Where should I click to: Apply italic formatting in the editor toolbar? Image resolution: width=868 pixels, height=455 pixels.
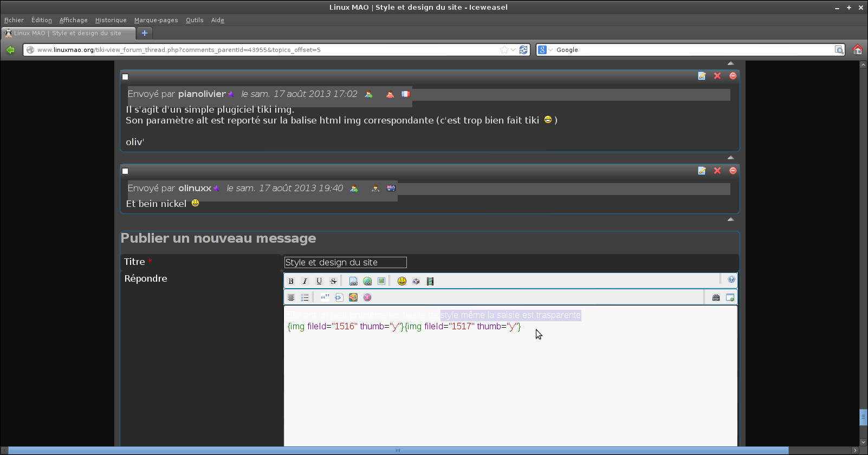(x=305, y=281)
